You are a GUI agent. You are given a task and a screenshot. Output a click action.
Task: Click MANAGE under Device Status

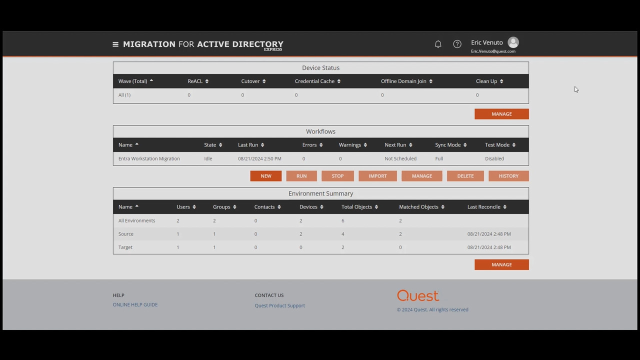pyautogui.click(x=502, y=114)
